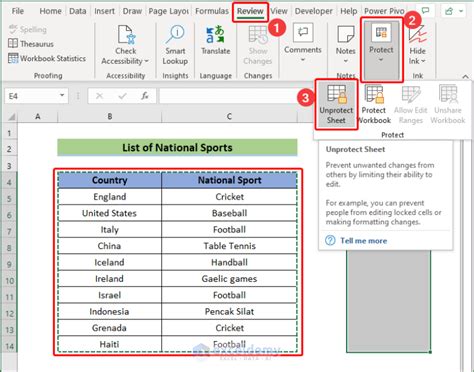Screen dimensions: 474x372
Task: Expand the Share button dropdown arrow
Action: point(461,11)
